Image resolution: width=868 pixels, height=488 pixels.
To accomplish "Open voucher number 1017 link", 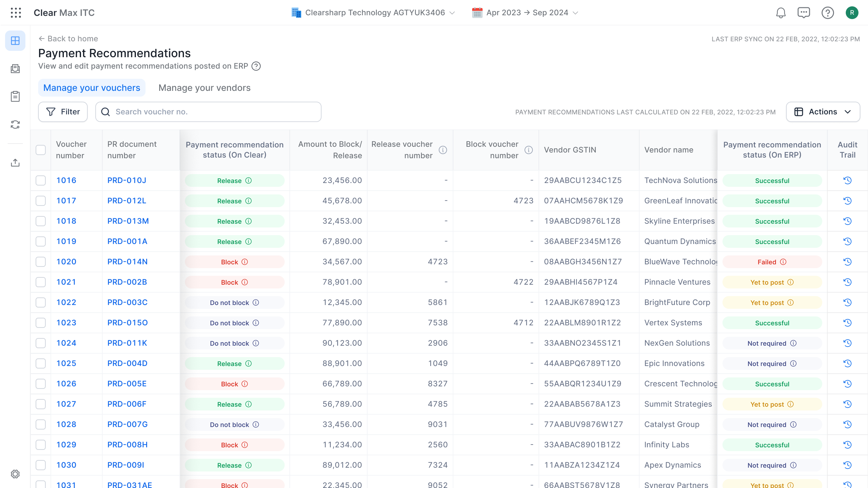I will (66, 201).
